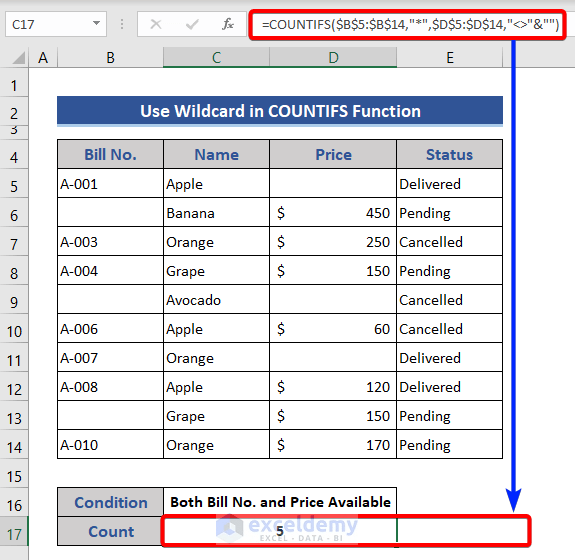Viewport: 575px width, 560px height.
Task: Select column D header
Action: click(333, 58)
